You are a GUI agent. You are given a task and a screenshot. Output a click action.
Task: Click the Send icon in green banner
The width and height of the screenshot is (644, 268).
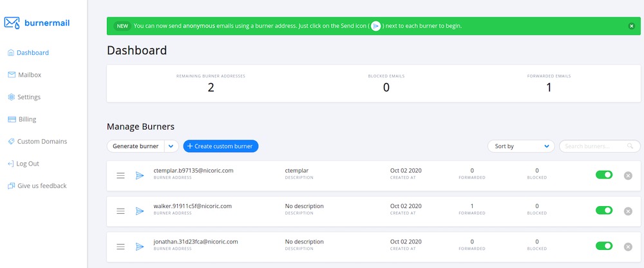coord(376,26)
